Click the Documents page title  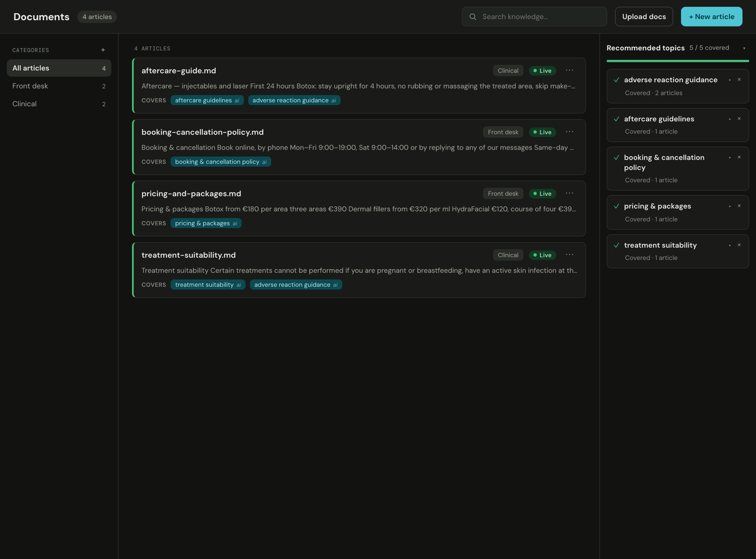click(x=41, y=17)
